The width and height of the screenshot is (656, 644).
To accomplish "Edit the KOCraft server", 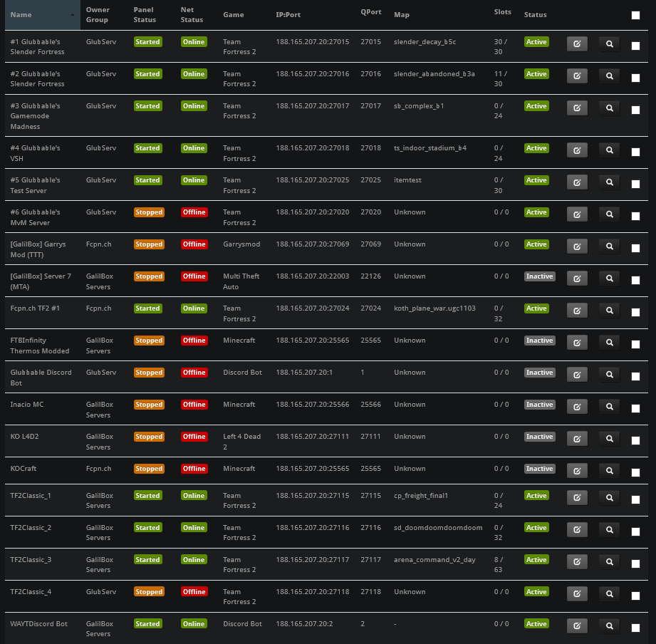I will [x=577, y=471].
